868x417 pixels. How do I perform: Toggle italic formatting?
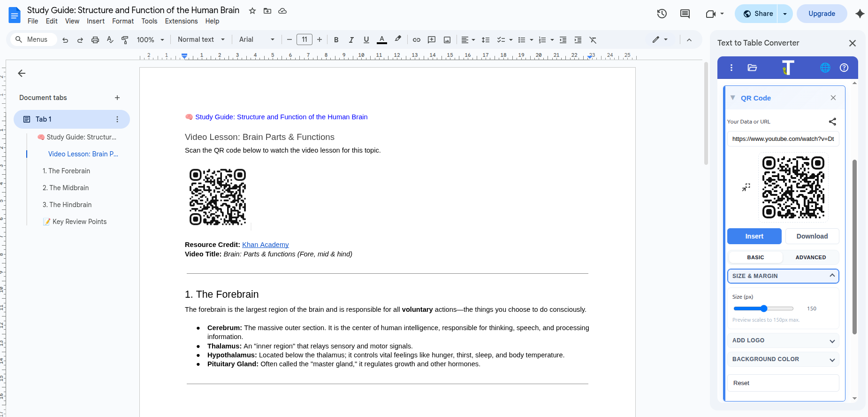351,40
